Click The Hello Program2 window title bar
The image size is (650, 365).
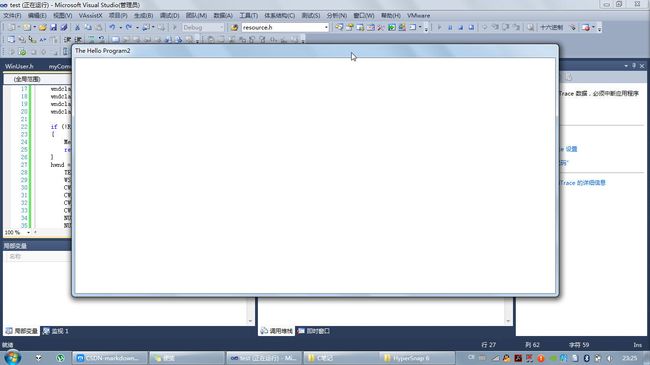pyautogui.click(x=315, y=51)
